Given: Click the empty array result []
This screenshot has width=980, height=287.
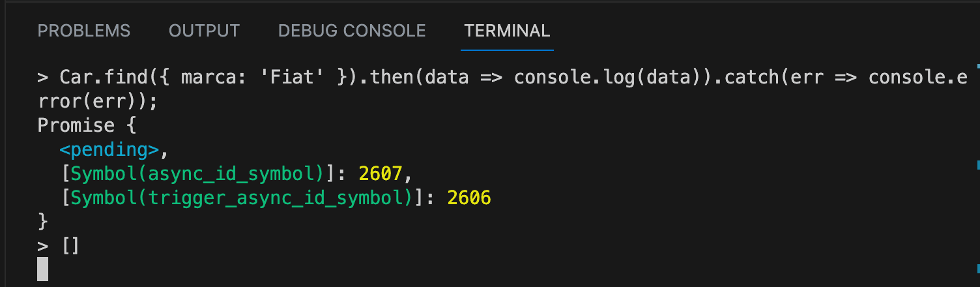Looking at the screenshot, I should (x=70, y=246).
